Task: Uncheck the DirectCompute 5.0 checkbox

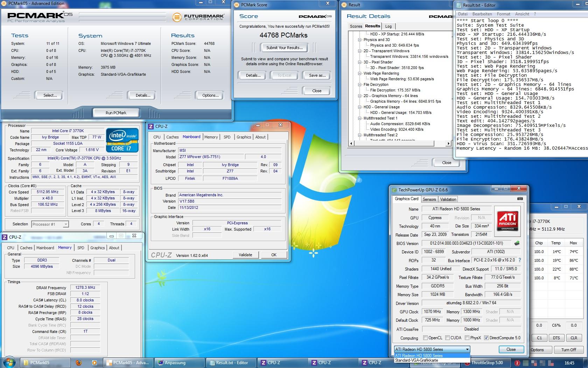Action: tap(486, 338)
